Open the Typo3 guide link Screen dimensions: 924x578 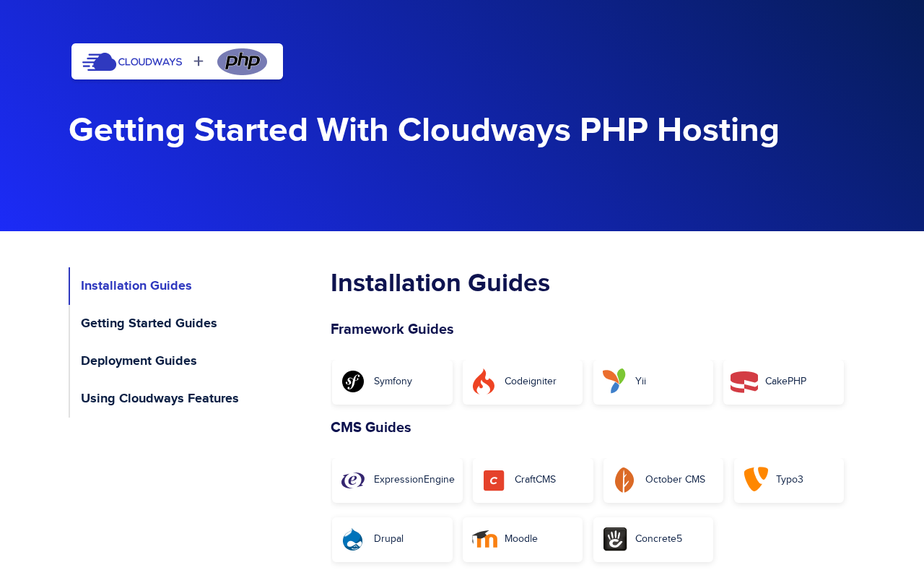point(789,480)
